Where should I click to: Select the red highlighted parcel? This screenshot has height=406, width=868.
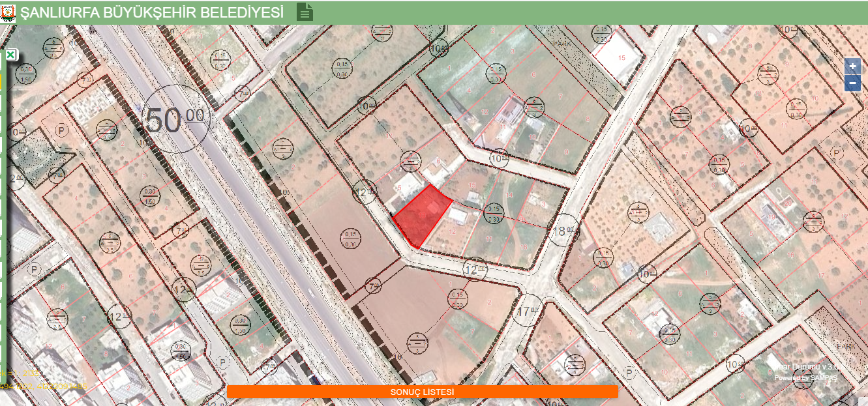(422, 216)
